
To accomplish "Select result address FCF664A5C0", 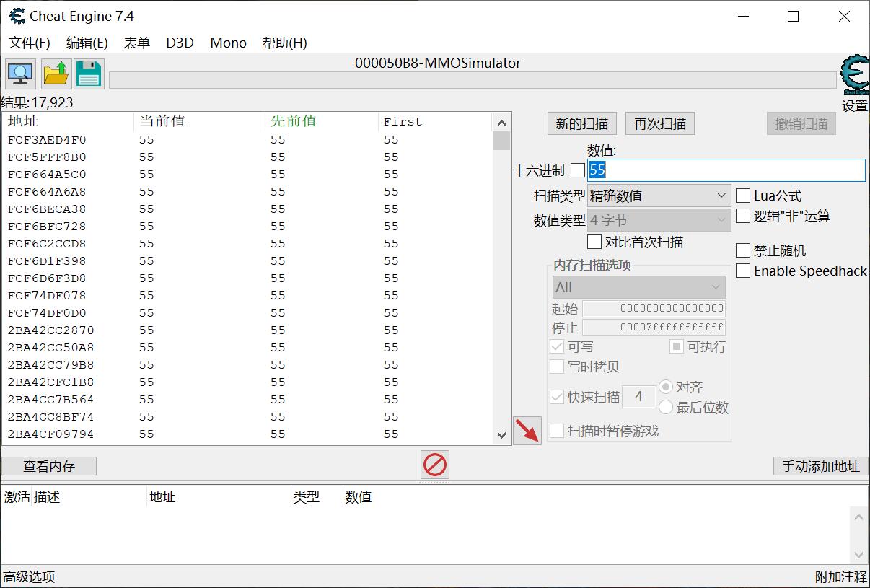I will coord(47,175).
